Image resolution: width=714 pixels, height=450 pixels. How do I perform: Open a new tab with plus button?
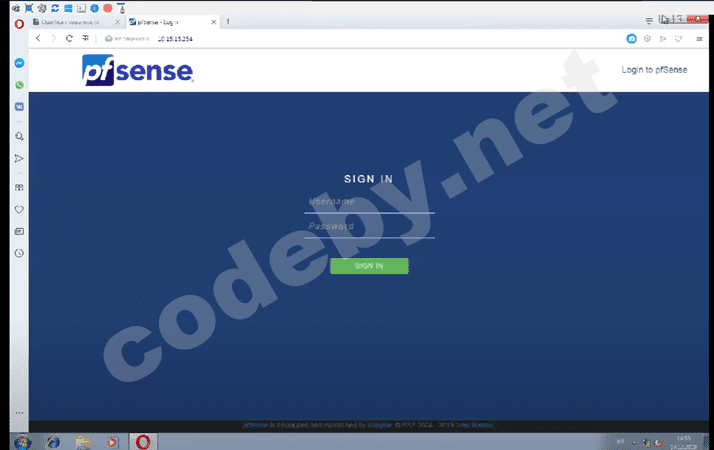pyautogui.click(x=228, y=21)
